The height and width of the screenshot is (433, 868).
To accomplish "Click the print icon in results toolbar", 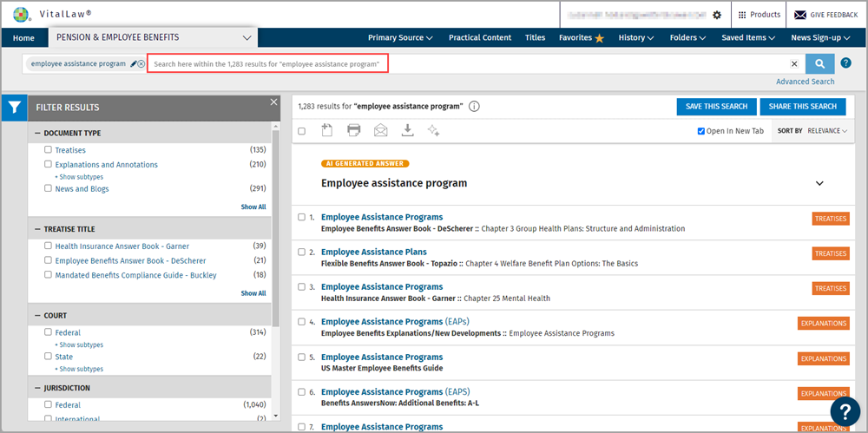I will click(354, 131).
